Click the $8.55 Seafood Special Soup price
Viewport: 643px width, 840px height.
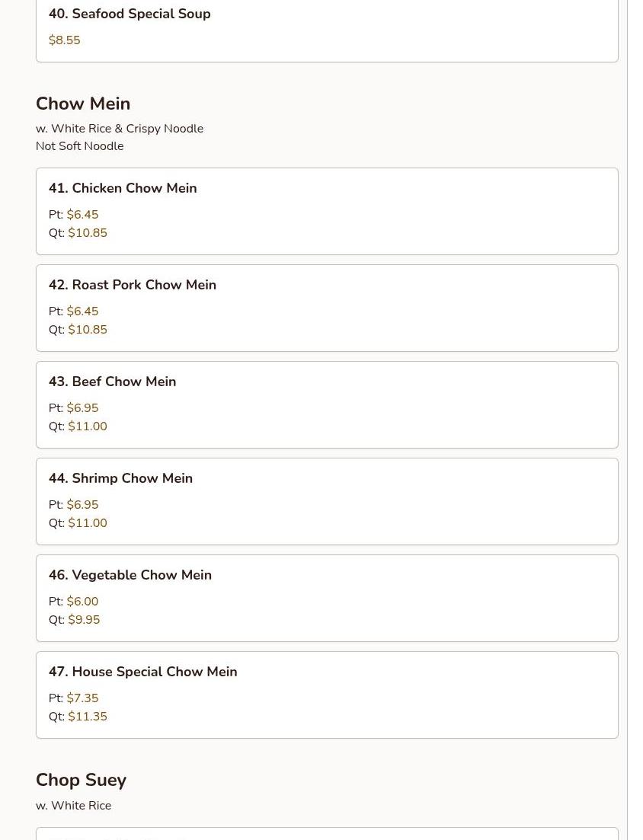[64, 40]
